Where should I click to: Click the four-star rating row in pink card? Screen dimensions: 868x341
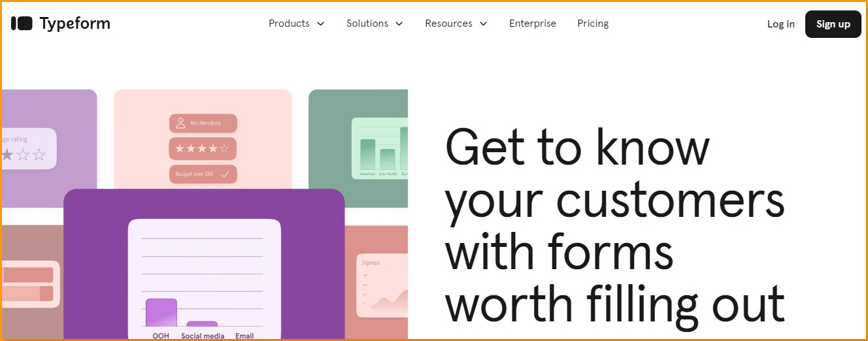pos(203,149)
